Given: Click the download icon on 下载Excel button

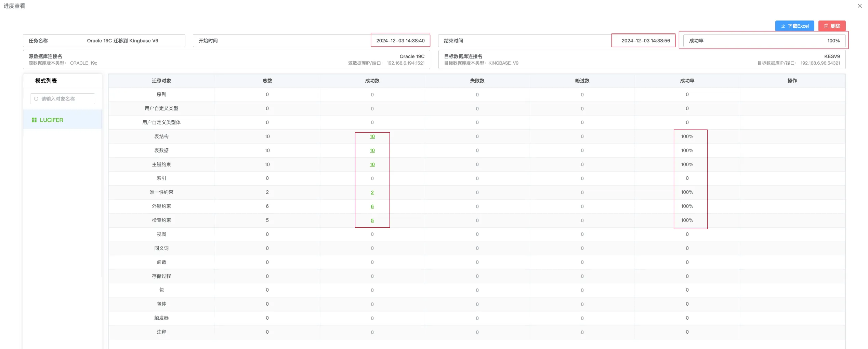Looking at the screenshot, I should pos(783,26).
